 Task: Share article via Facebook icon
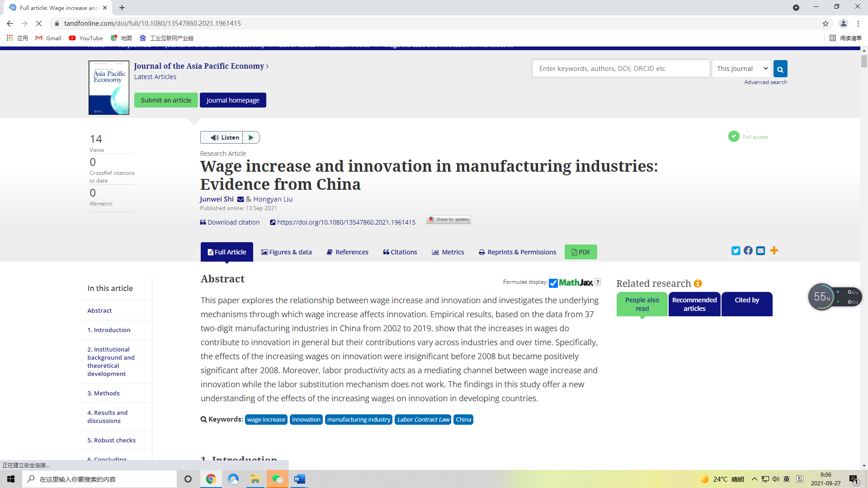[748, 251]
